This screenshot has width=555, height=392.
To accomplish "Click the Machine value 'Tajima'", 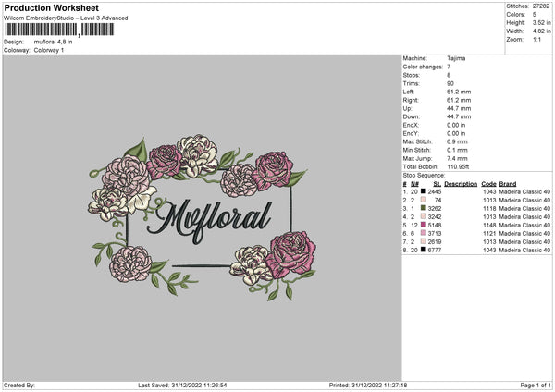I will coord(456,58).
